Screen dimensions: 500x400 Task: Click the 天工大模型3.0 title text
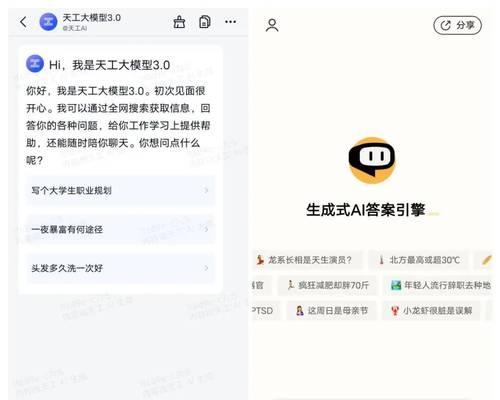coord(92,18)
